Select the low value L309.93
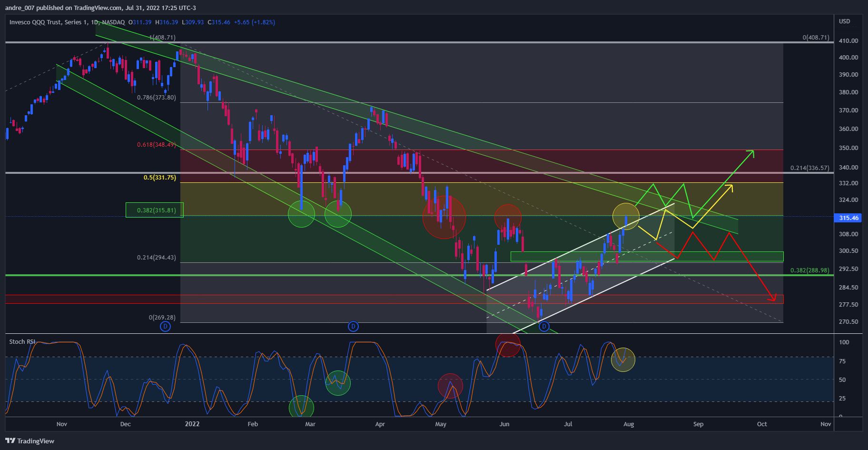The height and width of the screenshot is (450, 868). pos(193,22)
